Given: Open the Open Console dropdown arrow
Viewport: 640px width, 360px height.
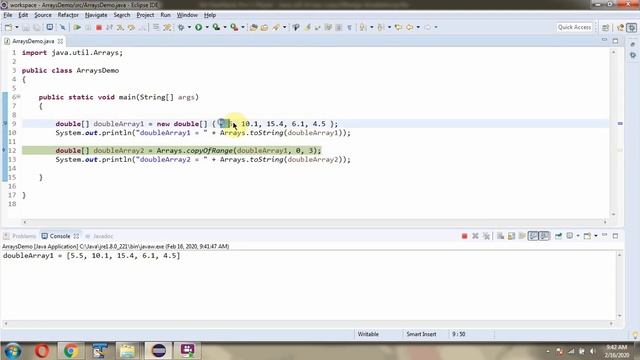Looking at the screenshot, I should coord(596,236).
